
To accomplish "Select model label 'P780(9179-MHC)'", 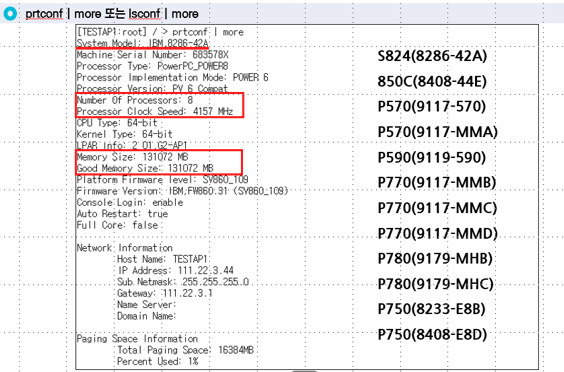I will pyautogui.click(x=435, y=284).
